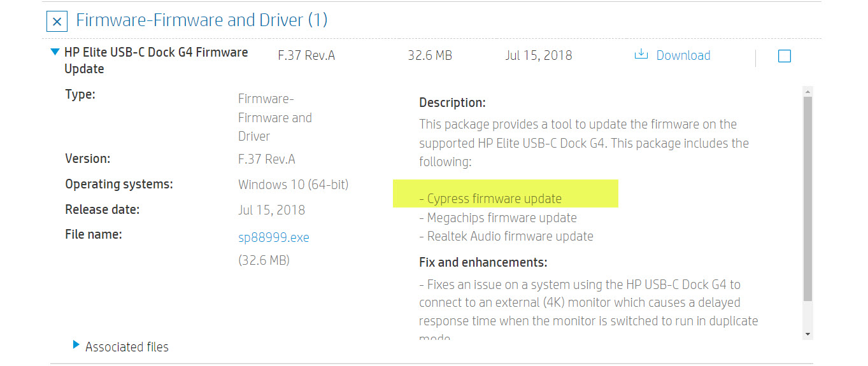Click the scrollbar down arrow in the description
This screenshot has height=366, width=868.
coord(808,334)
